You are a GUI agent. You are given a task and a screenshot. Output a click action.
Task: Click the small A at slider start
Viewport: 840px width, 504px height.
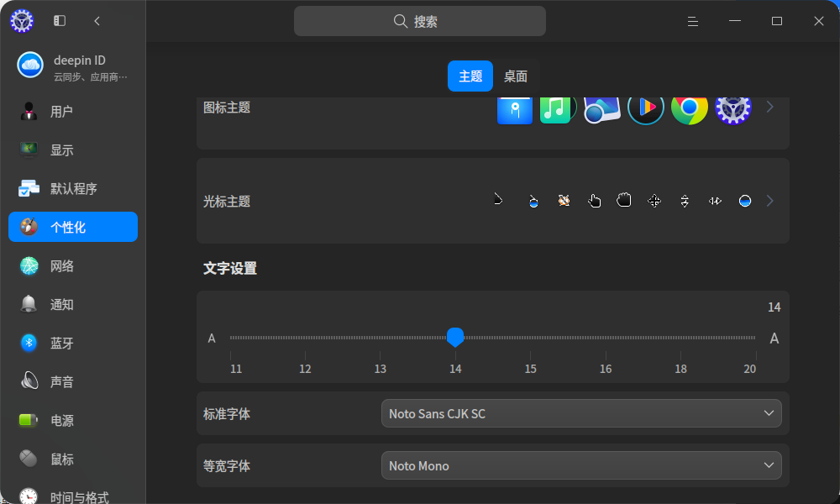[212, 339]
